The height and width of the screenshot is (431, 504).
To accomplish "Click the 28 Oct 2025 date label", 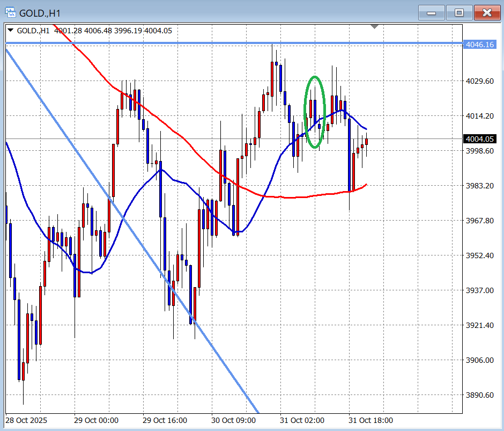I will click(27, 420).
